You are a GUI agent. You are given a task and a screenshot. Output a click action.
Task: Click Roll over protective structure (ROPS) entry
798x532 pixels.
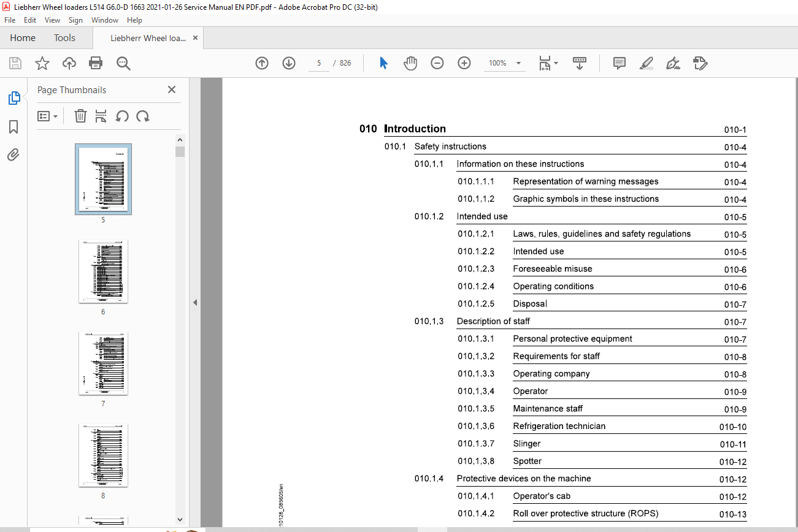point(586,514)
